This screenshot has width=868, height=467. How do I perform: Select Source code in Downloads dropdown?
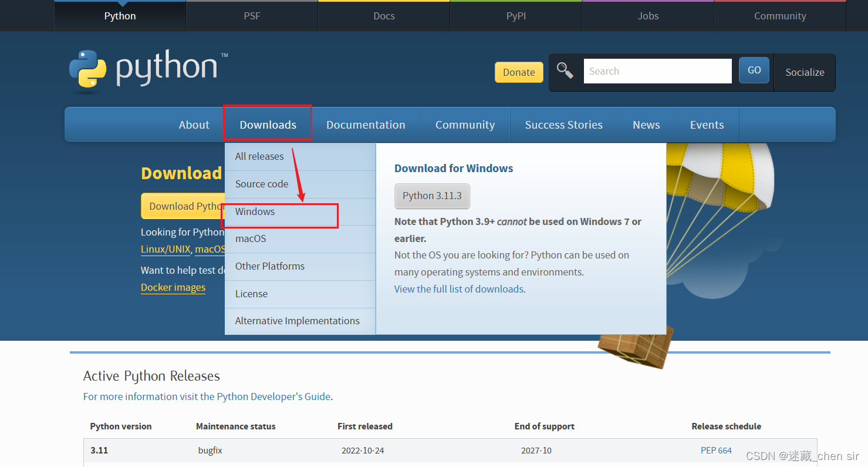pyautogui.click(x=300, y=184)
